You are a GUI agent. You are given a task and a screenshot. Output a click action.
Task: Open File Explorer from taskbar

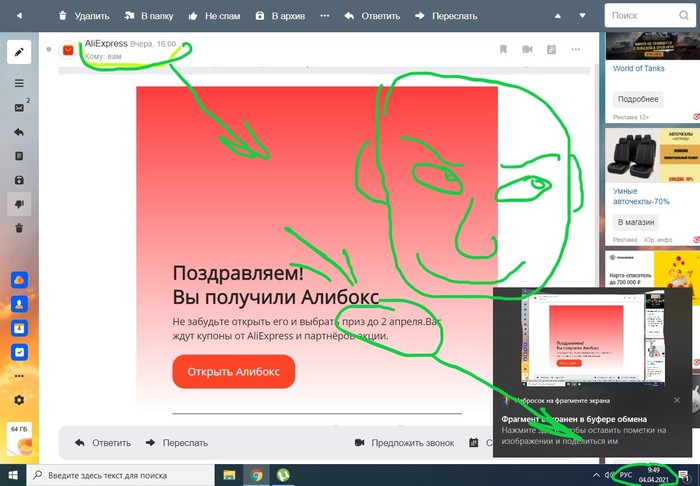(229, 475)
